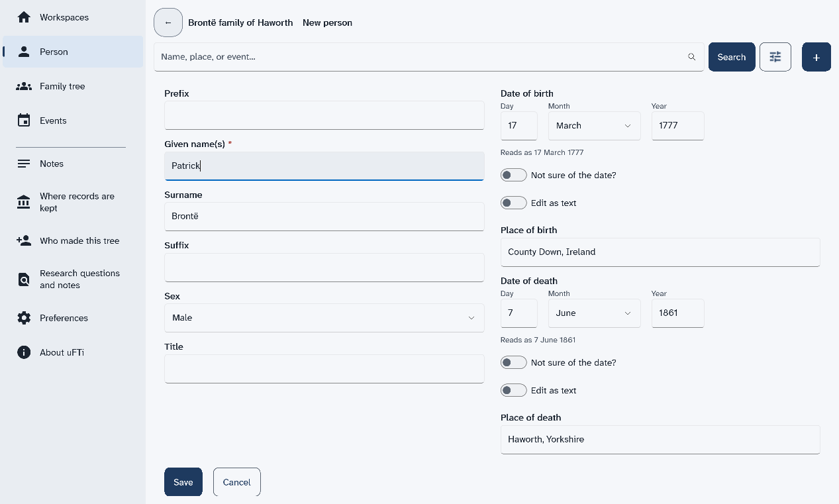This screenshot has width=839, height=504.
Task: Click the Search button
Action: [x=732, y=57]
